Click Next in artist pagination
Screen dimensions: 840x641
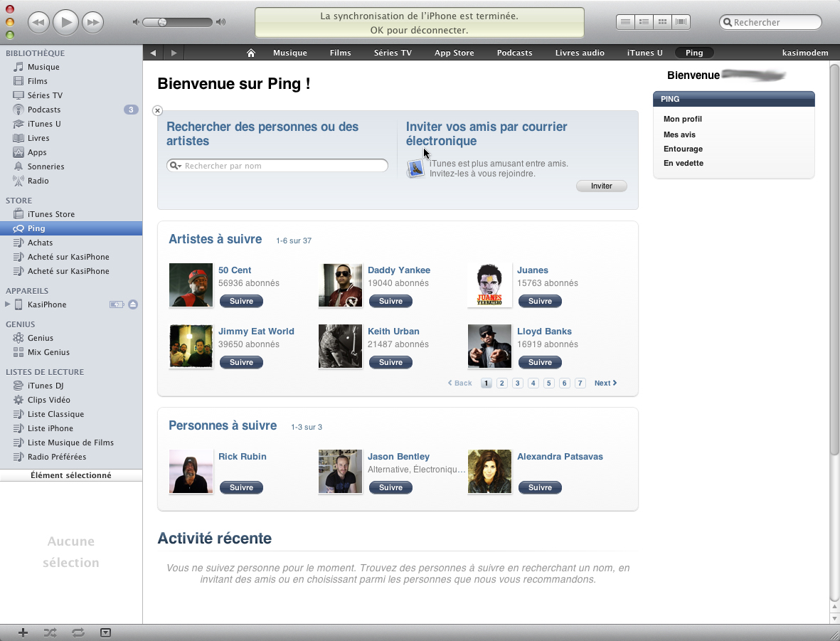click(x=605, y=383)
